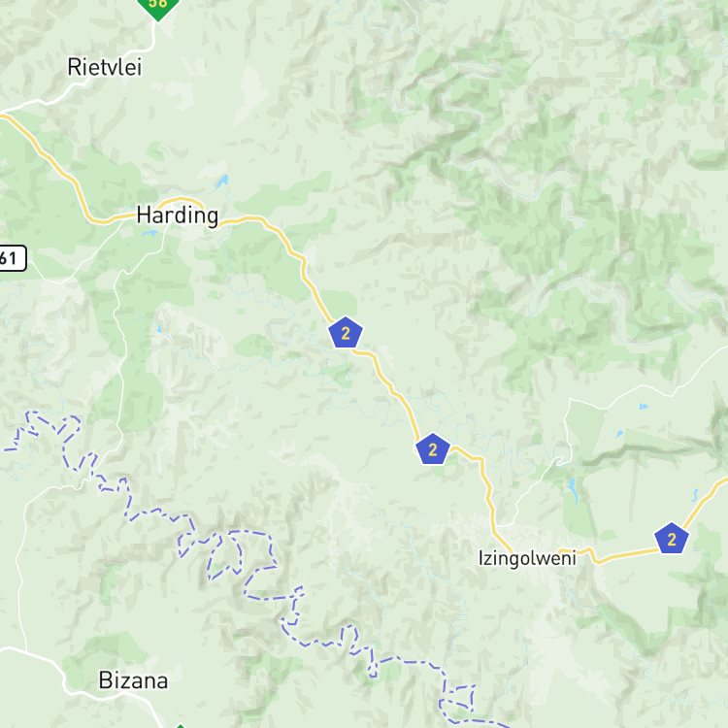Select the Rietvlei place label
The height and width of the screenshot is (728, 728).
[105, 67]
